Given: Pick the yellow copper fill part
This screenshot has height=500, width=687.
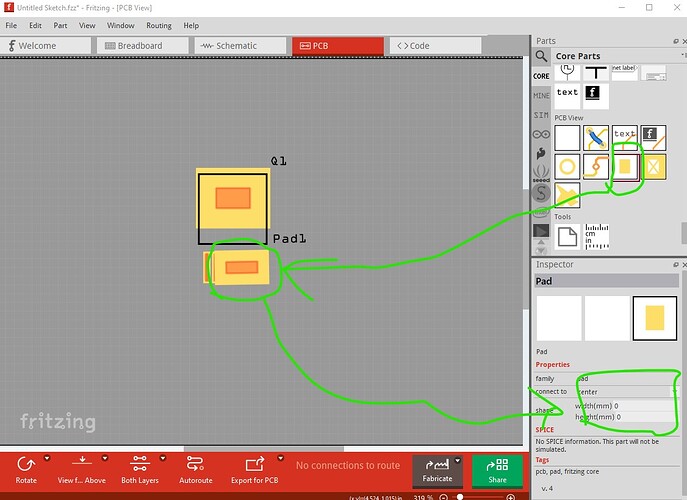Looking at the screenshot, I should [x=567, y=195].
